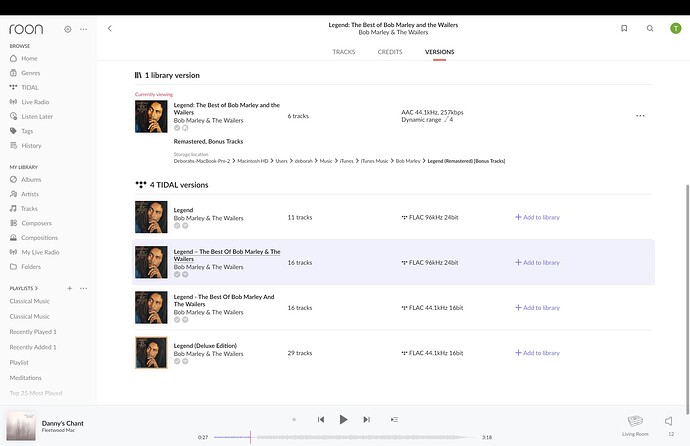Click iTunes Music in storage path
Viewport: 690px width, 446px height.
(x=374, y=161)
